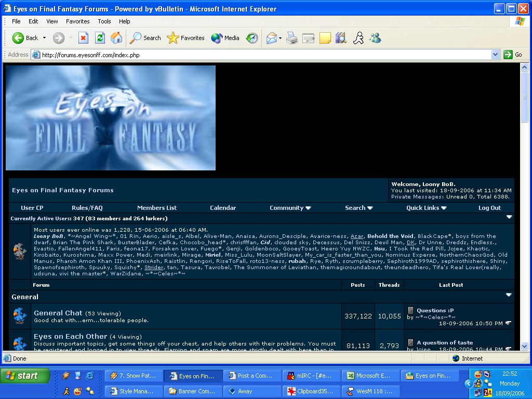Image resolution: width=532 pixels, height=399 pixels.
Task: Open the Edit menu
Action: pyautogui.click(x=33, y=21)
